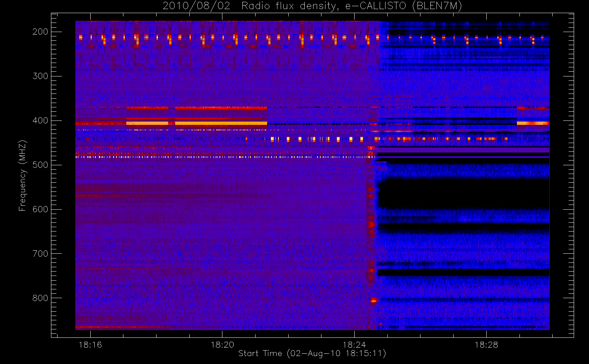Click the bright orange band near 405 MHz
589x364 pixels.
[x=197, y=123]
